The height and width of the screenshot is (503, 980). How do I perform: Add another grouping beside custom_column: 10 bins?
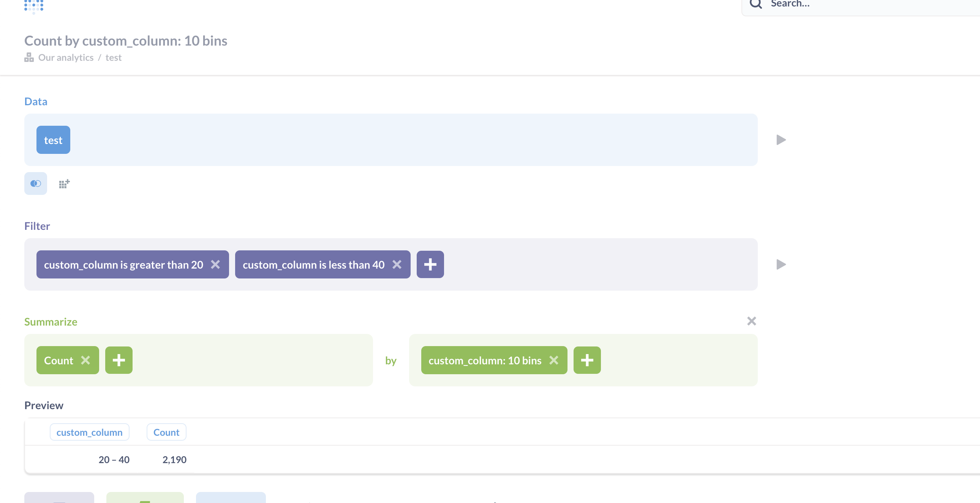[x=586, y=360]
